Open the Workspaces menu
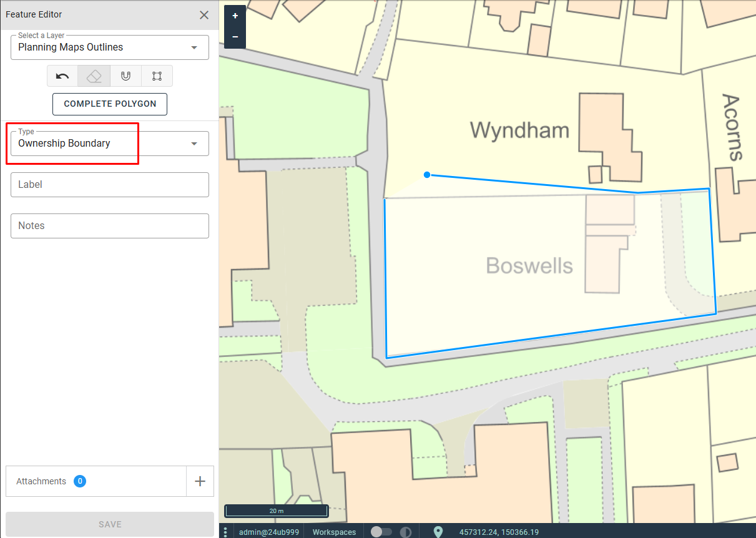Screen dimensions: 756x538 tap(334, 532)
